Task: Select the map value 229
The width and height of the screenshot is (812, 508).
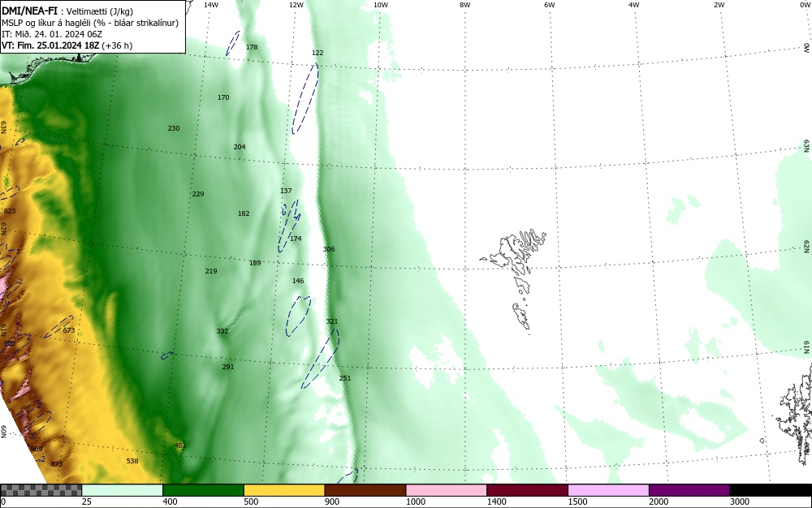Action: [198, 194]
